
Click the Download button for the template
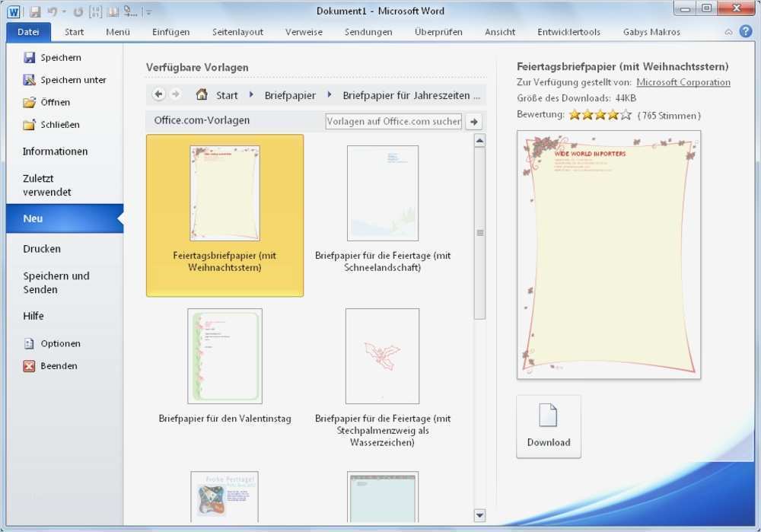[548, 426]
